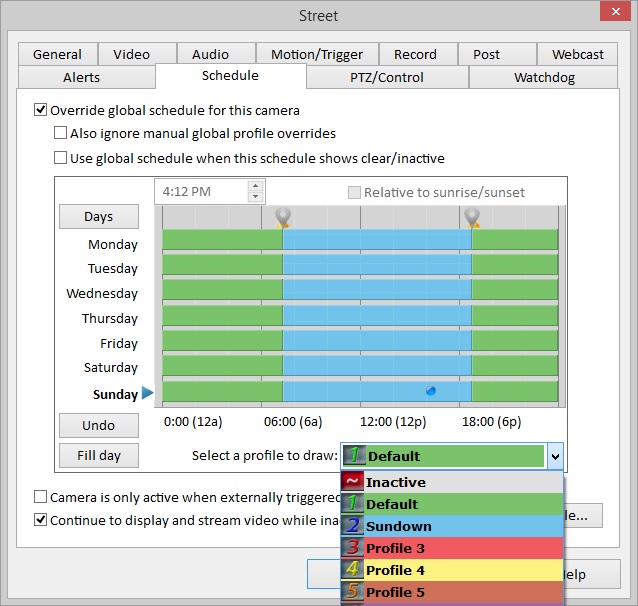The height and width of the screenshot is (606, 638).
Task: Click the blue arrow beside Sunday
Action: [148, 393]
